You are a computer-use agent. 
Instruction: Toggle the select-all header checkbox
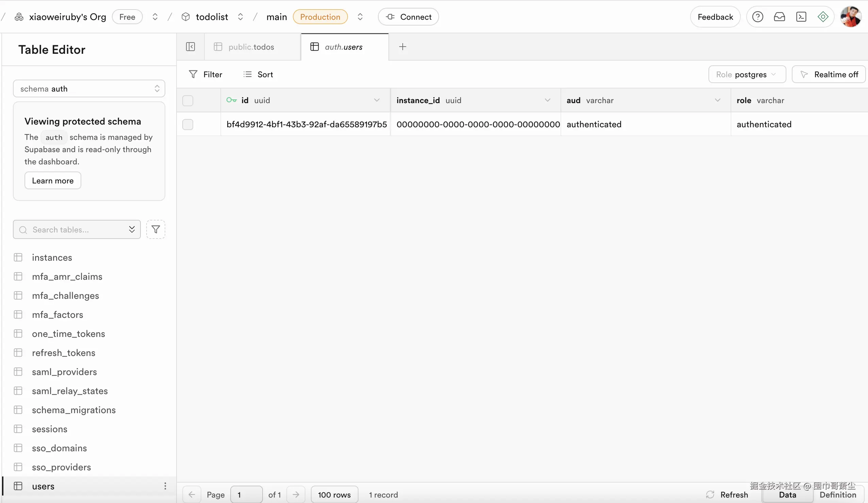coord(188,100)
